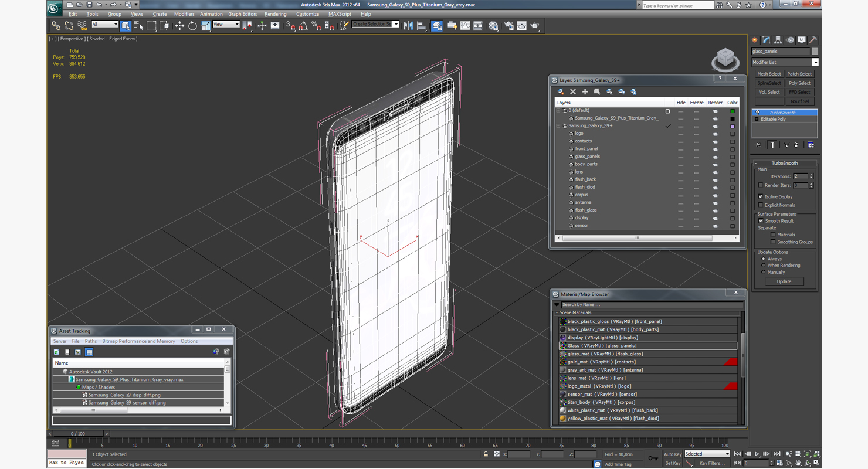Enable Separate by Materials checkbox

(773, 235)
